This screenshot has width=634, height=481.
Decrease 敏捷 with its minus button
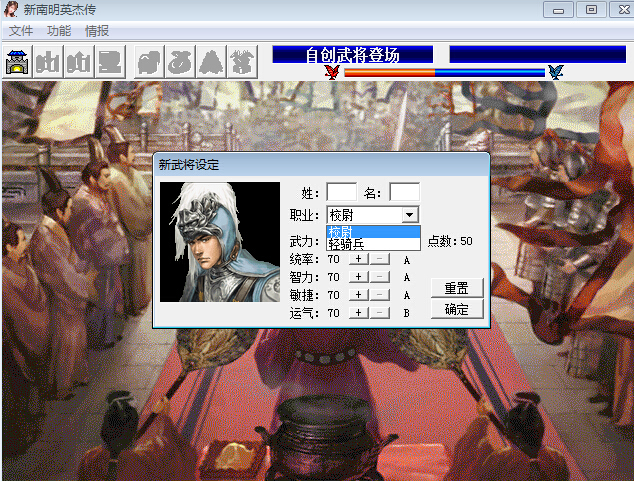tap(380, 295)
